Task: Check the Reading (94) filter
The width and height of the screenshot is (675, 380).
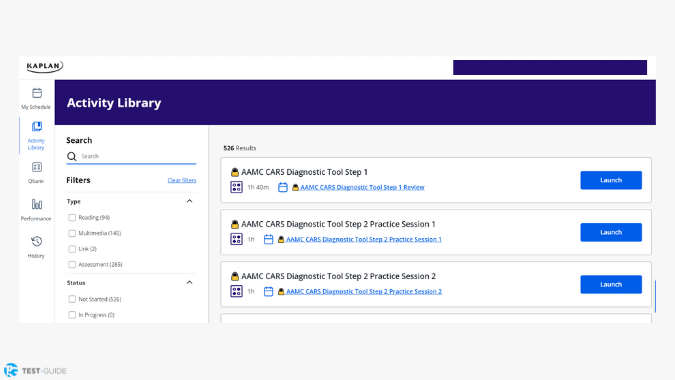Action: (72, 218)
